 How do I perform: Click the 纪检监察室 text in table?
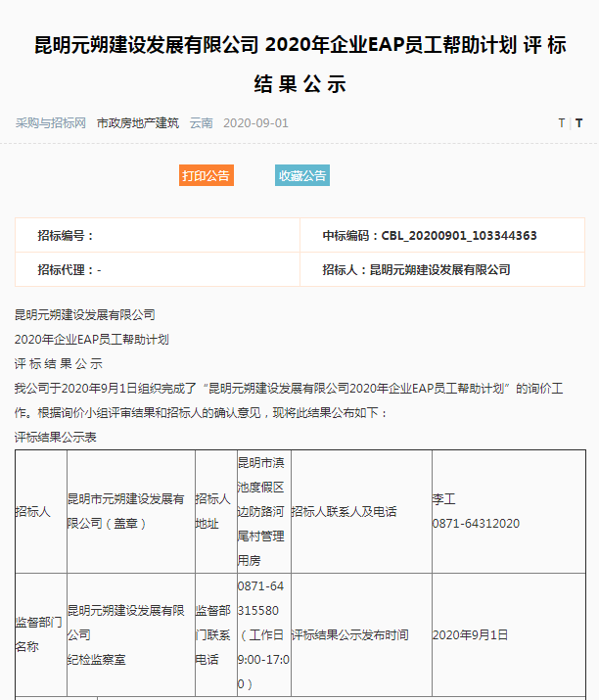pyautogui.click(x=96, y=660)
